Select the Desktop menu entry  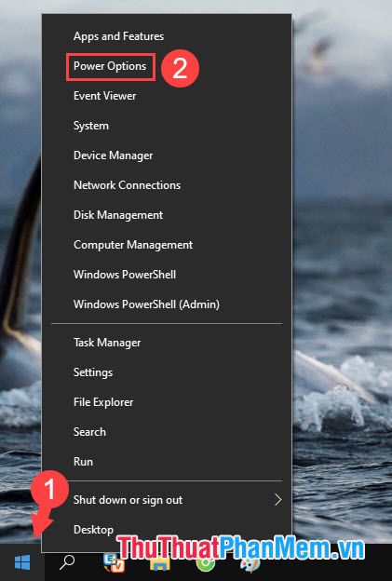pyautogui.click(x=167, y=530)
